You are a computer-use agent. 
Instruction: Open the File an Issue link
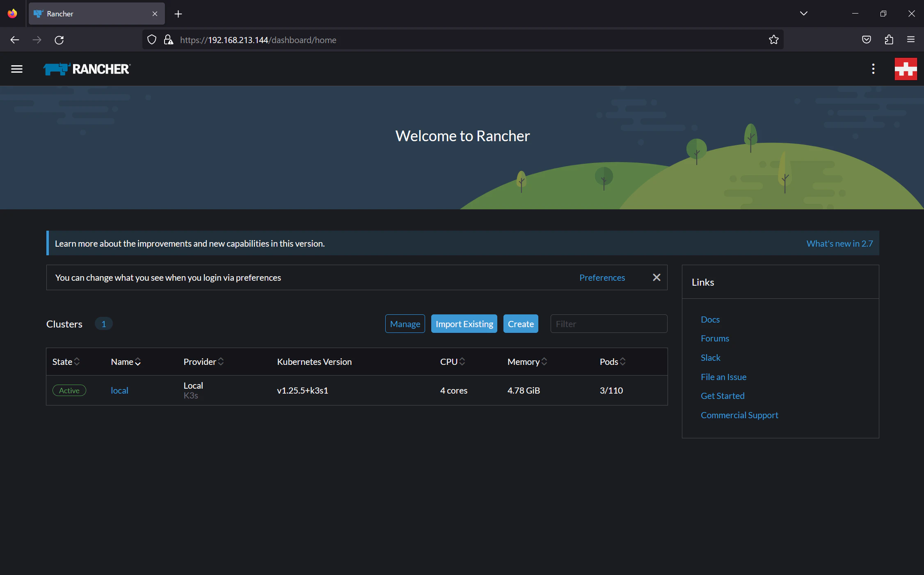click(x=723, y=377)
